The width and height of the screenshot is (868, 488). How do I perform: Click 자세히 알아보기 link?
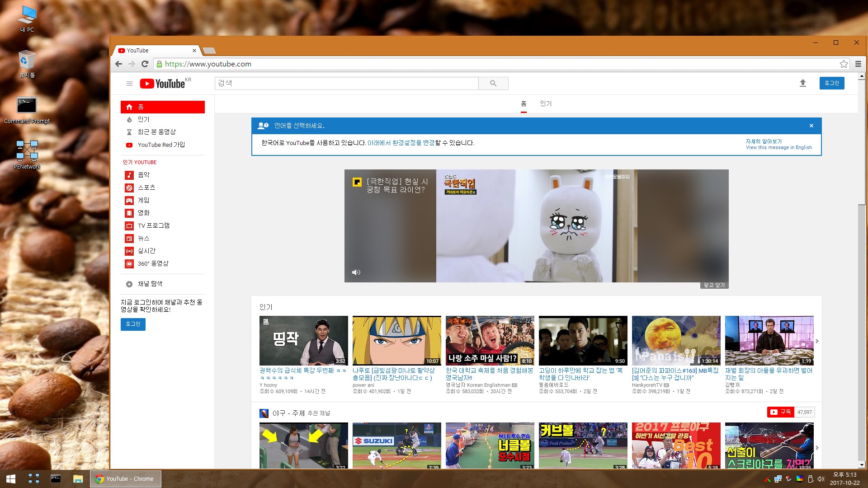pyautogui.click(x=764, y=141)
